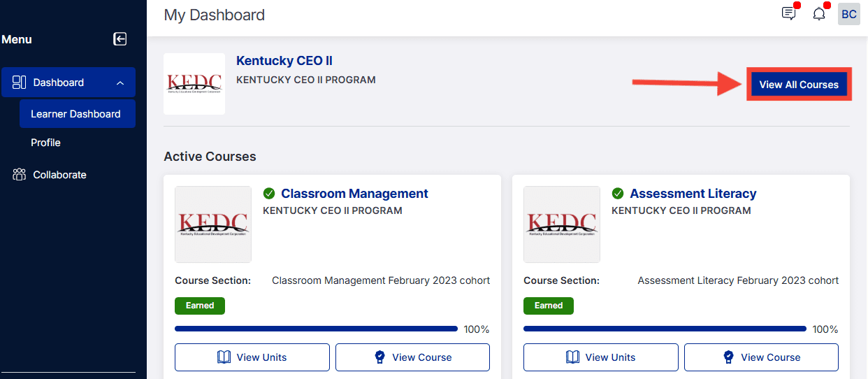Image resolution: width=868 pixels, height=379 pixels.
Task: Open the Profile menu item
Action: 45,143
